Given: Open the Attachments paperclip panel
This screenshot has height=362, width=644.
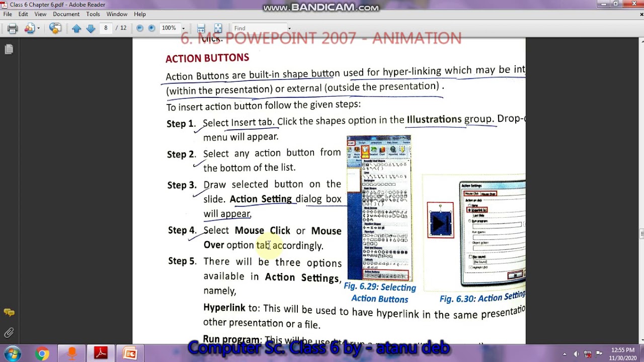Looking at the screenshot, I should pos(9,332).
